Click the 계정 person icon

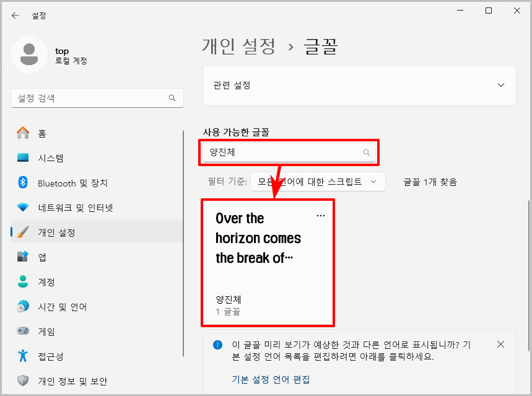coord(24,282)
